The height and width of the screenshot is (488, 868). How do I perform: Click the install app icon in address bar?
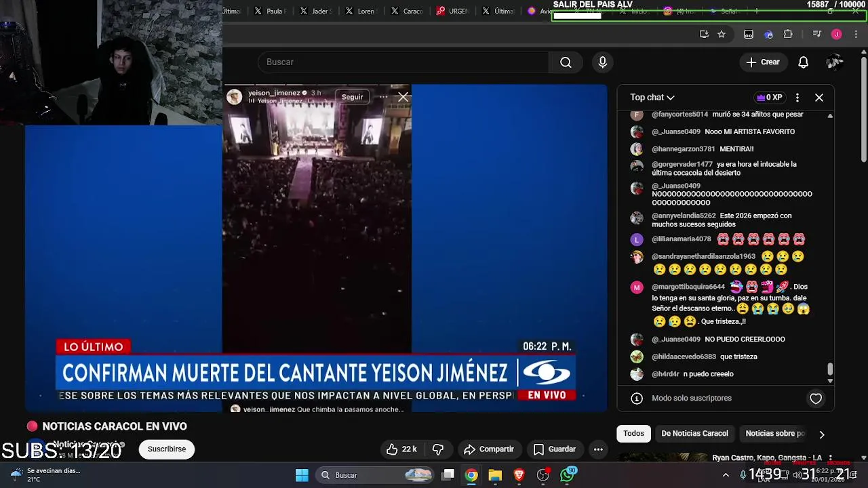pos(704,35)
